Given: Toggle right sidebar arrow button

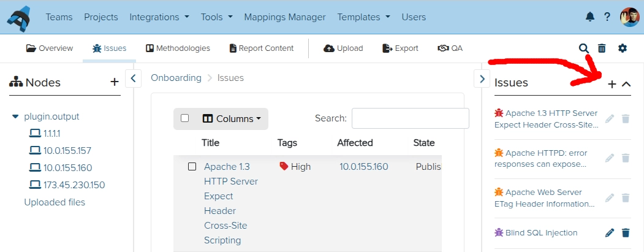Looking at the screenshot, I should (x=482, y=78).
